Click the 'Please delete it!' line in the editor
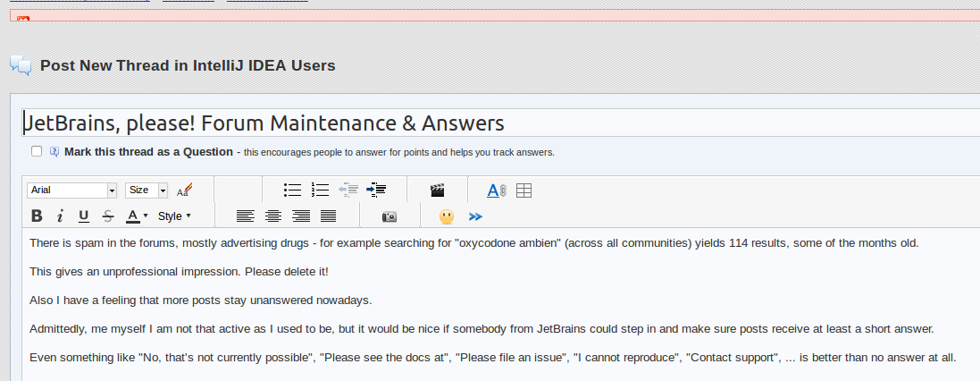 point(179,272)
